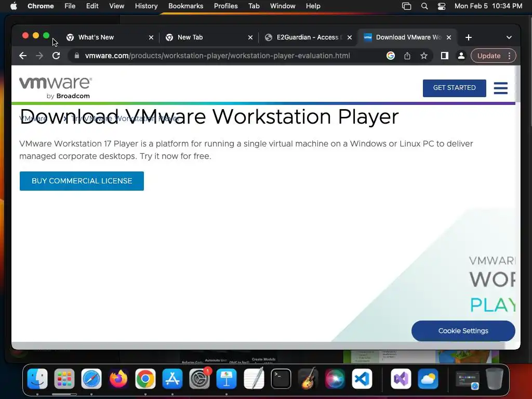Open Spotlight search in menu bar
This screenshot has width=532, height=399.
[x=424, y=6]
